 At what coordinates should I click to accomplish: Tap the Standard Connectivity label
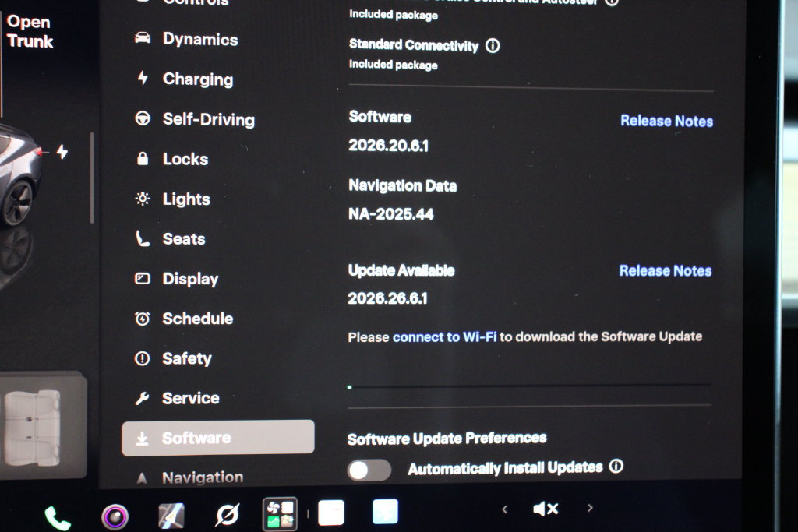(x=414, y=45)
